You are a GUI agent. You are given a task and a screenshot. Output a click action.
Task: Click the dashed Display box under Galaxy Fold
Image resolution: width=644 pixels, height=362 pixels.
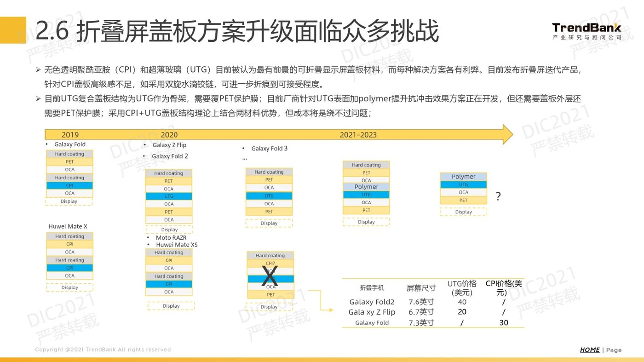69,201
